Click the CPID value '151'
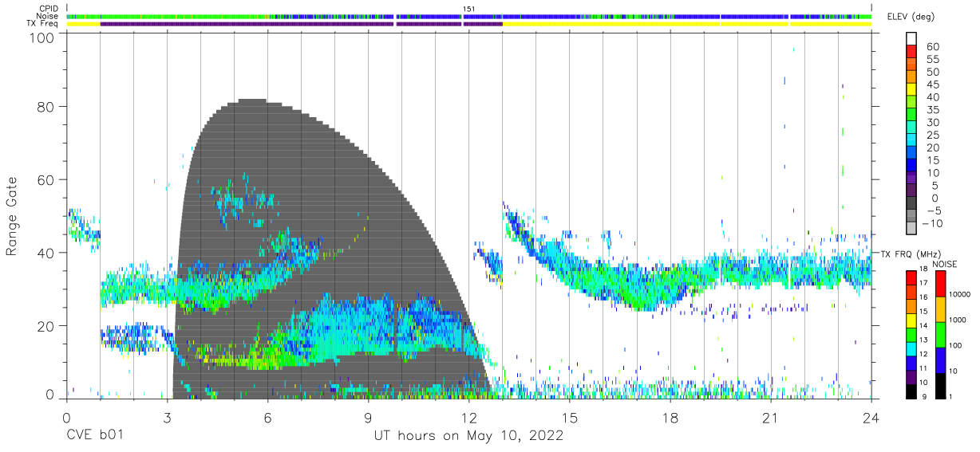The image size is (980, 452). tap(469, 9)
